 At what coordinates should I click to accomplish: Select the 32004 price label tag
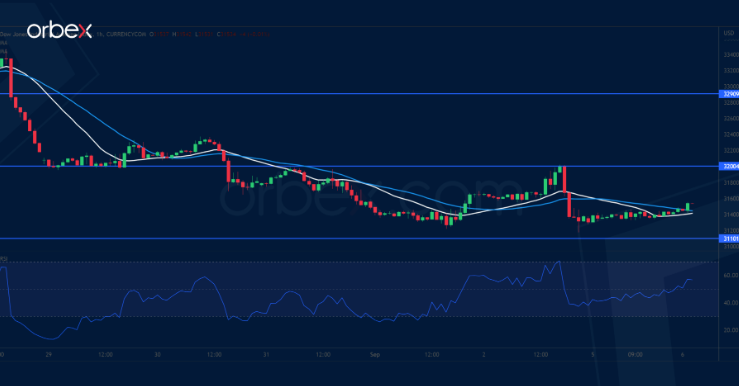click(729, 166)
